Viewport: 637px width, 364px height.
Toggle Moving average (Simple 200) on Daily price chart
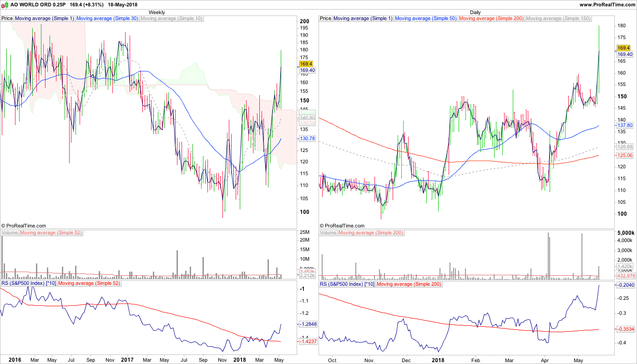coord(491,19)
